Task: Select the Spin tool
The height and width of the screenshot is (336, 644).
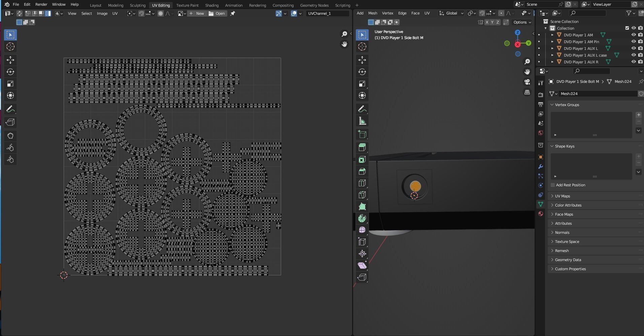Action: coord(362,218)
